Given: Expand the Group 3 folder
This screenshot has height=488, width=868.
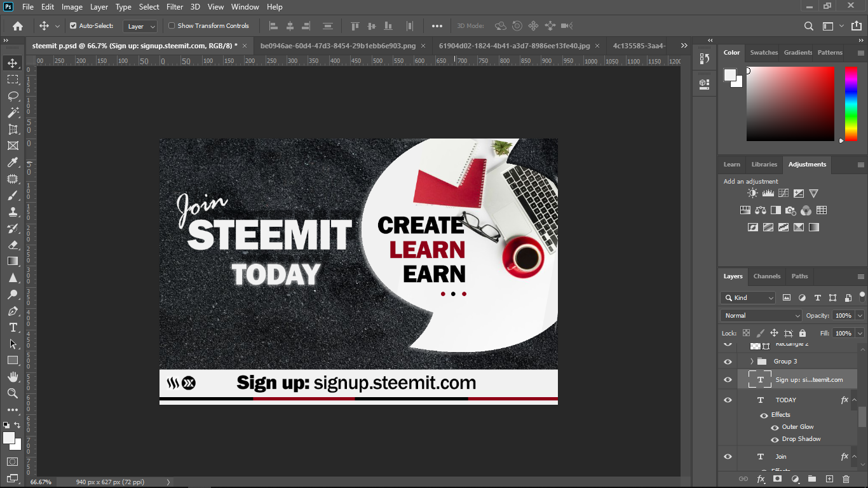Looking at the screenshot, I should click(752, 362).
